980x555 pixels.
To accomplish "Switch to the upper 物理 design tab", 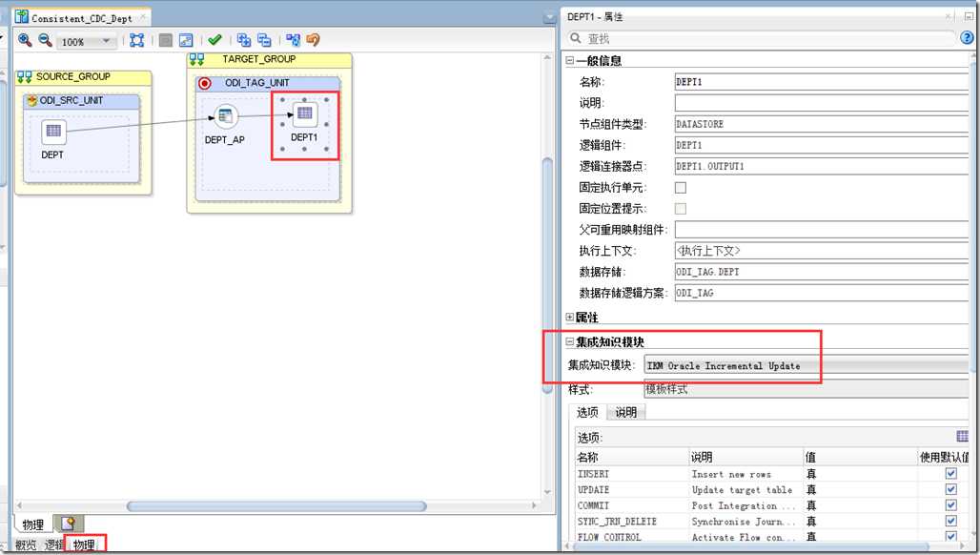I will 33,524.
